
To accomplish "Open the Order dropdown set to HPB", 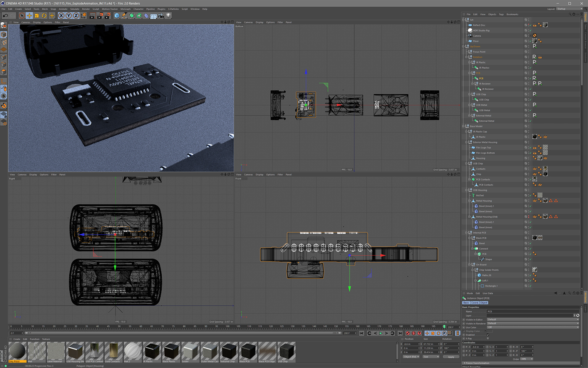I will 527,359.
